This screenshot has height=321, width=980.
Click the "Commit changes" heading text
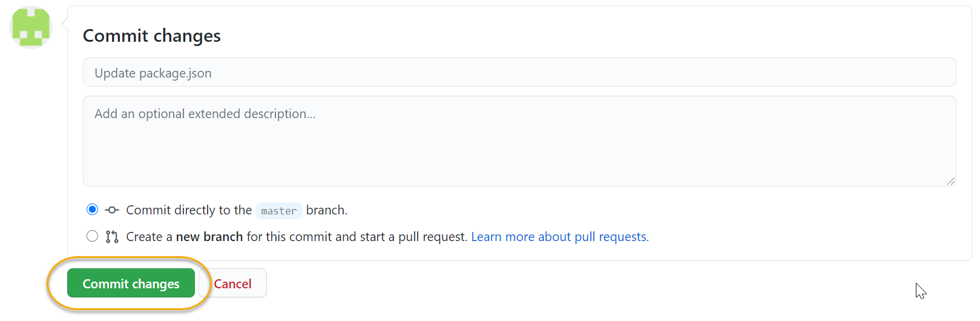click(152, 36)
